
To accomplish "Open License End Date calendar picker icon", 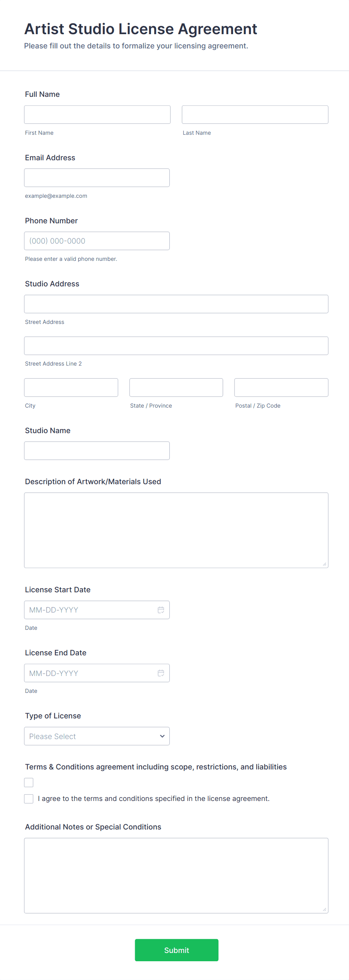I will tap(161, 673).
